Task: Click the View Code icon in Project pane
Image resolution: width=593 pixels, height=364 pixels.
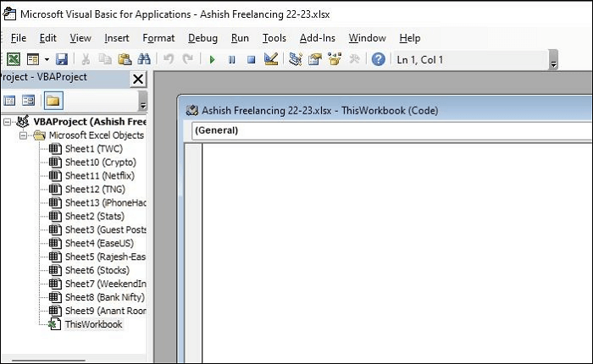Action: (x=9, y=101)
